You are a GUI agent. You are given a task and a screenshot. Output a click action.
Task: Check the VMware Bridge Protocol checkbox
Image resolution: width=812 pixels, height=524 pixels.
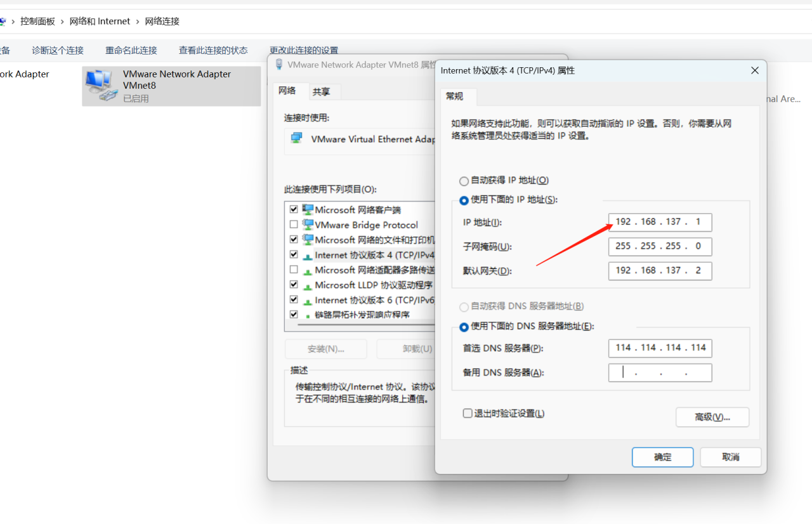point(294,225)
